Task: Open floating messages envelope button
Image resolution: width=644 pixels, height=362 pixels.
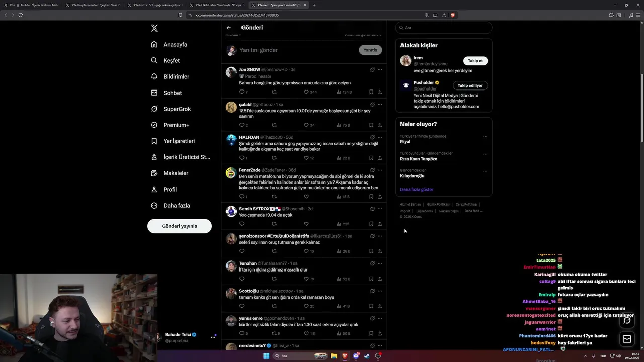Action: coord(627,339)
